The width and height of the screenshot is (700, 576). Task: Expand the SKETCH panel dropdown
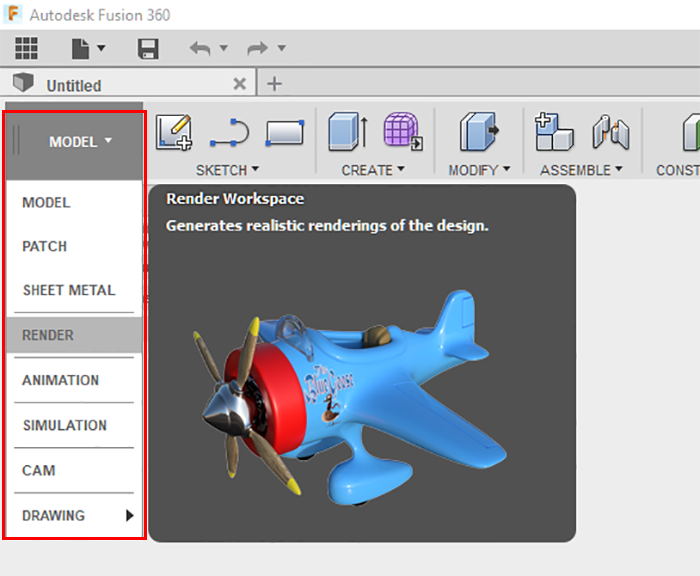click(x=228, y=170)
